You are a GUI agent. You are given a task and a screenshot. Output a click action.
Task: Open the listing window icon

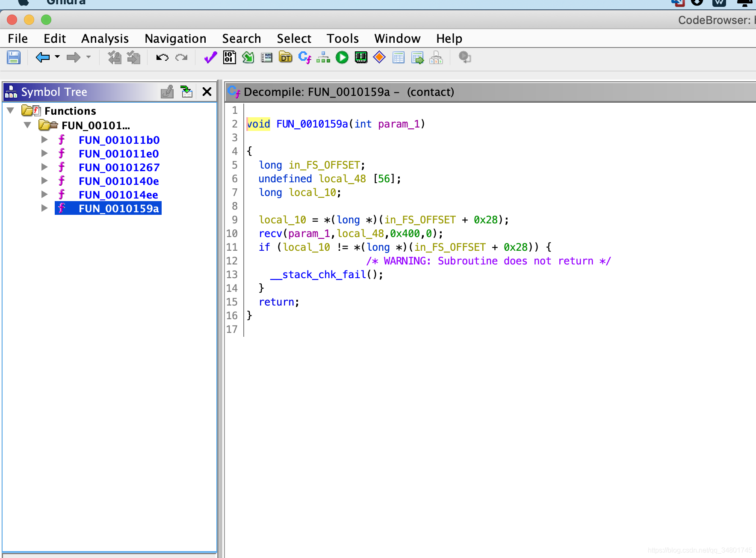(267, 57)
